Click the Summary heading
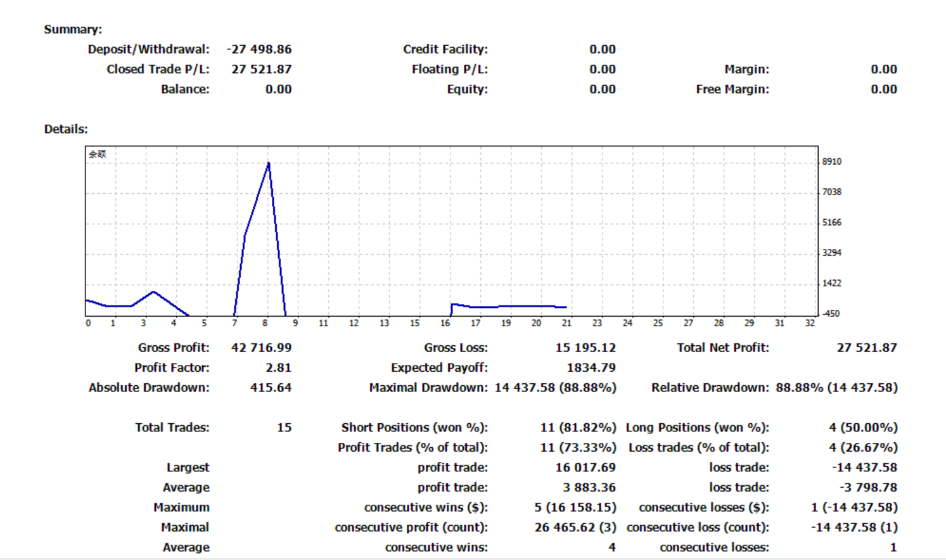 73,29
